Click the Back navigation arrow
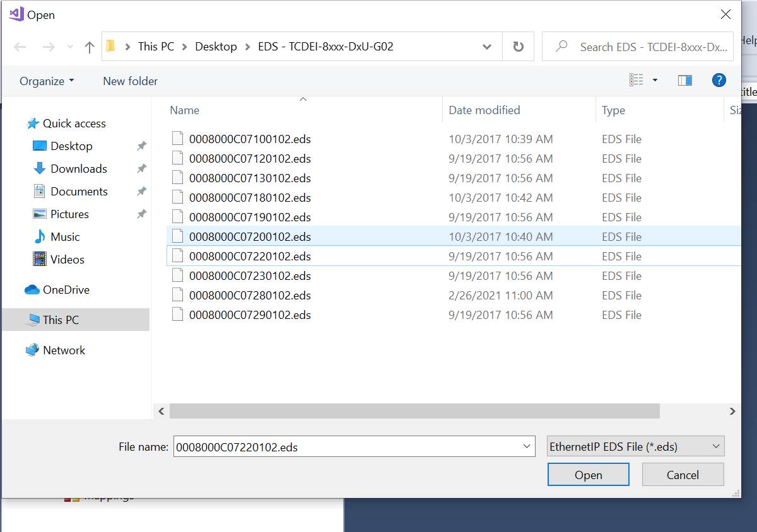 pos(20,47)
